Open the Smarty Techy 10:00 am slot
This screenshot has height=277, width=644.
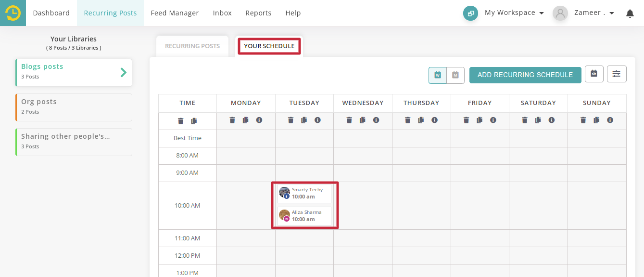(x=304, y=193)
